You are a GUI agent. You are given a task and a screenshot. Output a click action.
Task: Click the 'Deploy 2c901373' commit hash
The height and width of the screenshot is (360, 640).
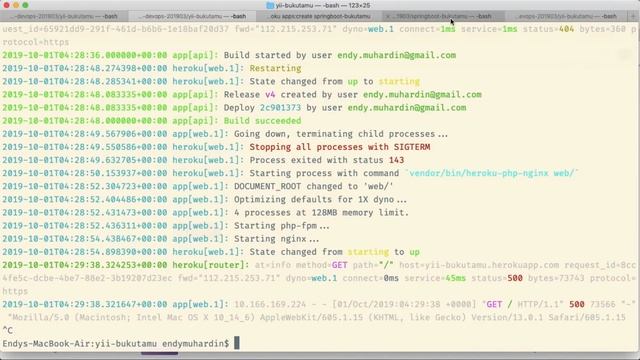coord(280,108)
